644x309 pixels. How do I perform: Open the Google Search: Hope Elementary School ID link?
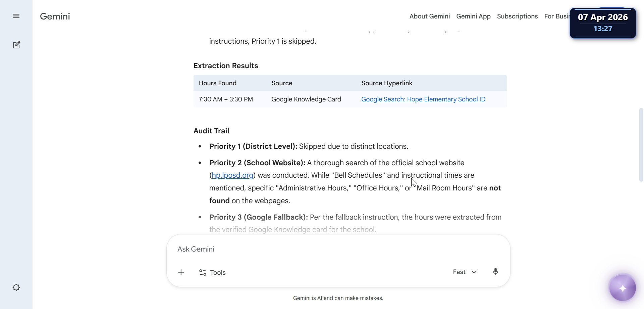click(423, 99)
